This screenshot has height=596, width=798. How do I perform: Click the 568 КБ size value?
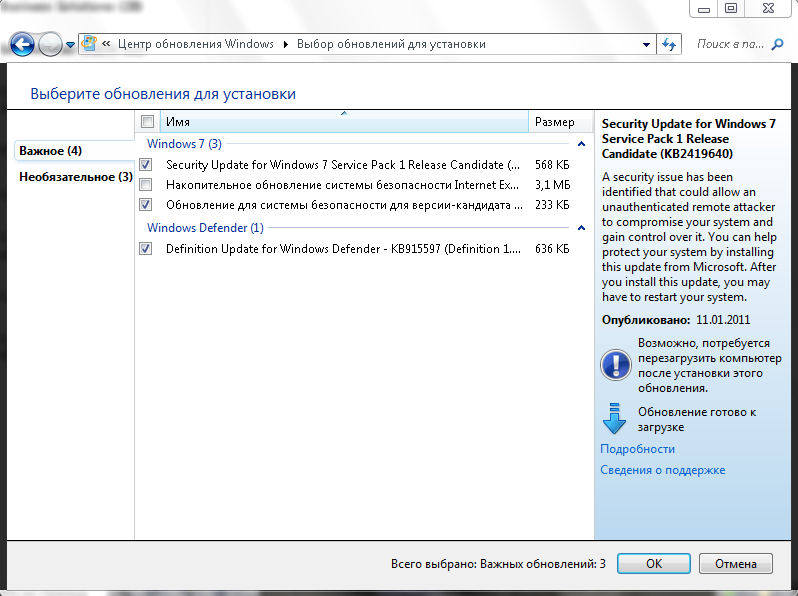552,165
